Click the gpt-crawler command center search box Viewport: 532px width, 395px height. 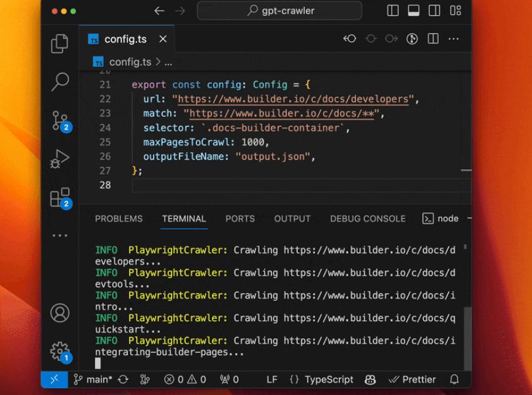pos(280,11)
